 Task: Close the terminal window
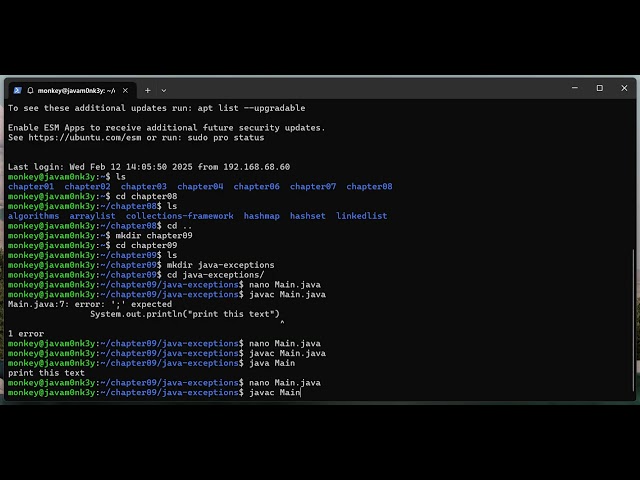pyautogui.click(x=626, y=88)
